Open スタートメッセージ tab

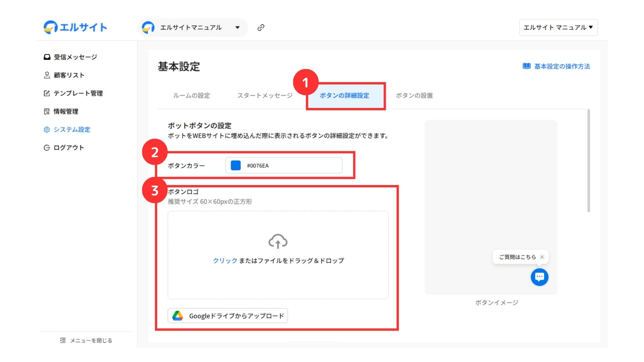point(265,96)
